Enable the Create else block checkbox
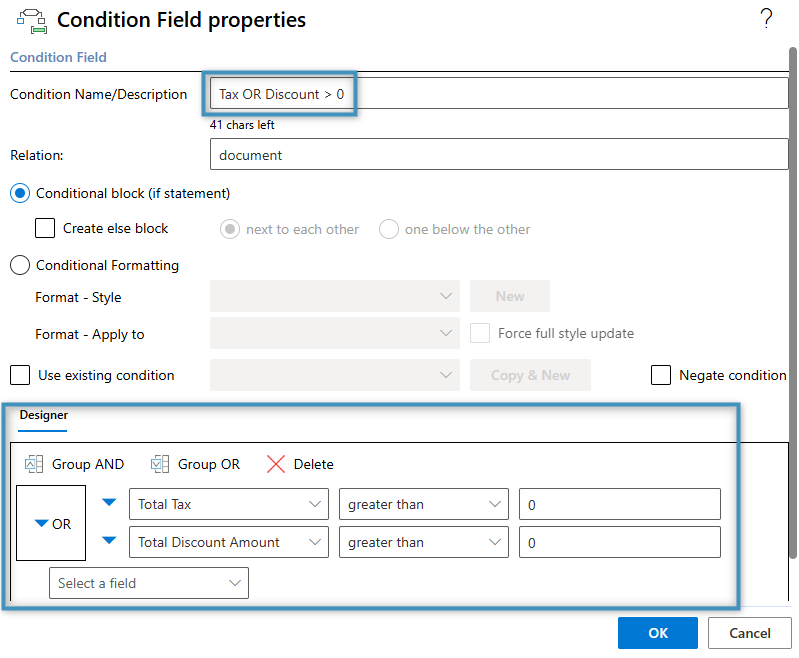This screenshot has width=799, height=658. (45, 229)
